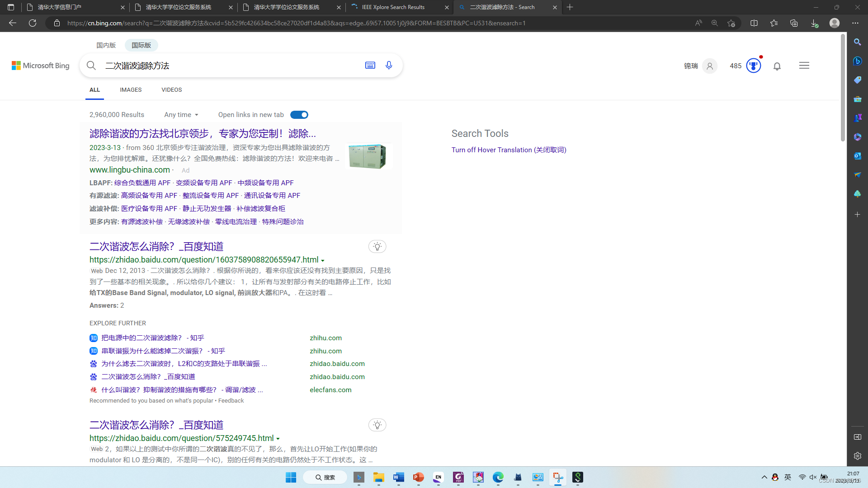Add a new sidebar app with plus
Viewport: 868px width, 488px height.
coord(858,215)
